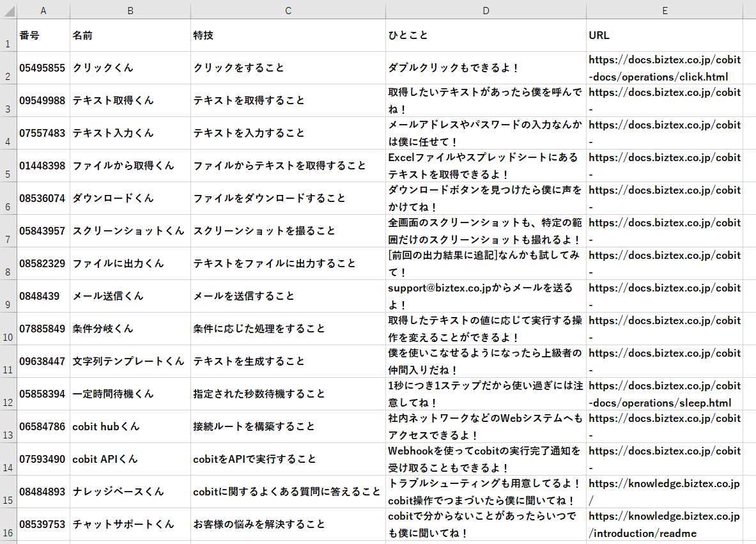
Task: Select the cell cobitをAPIで実行すること
Action: [288, 459]
